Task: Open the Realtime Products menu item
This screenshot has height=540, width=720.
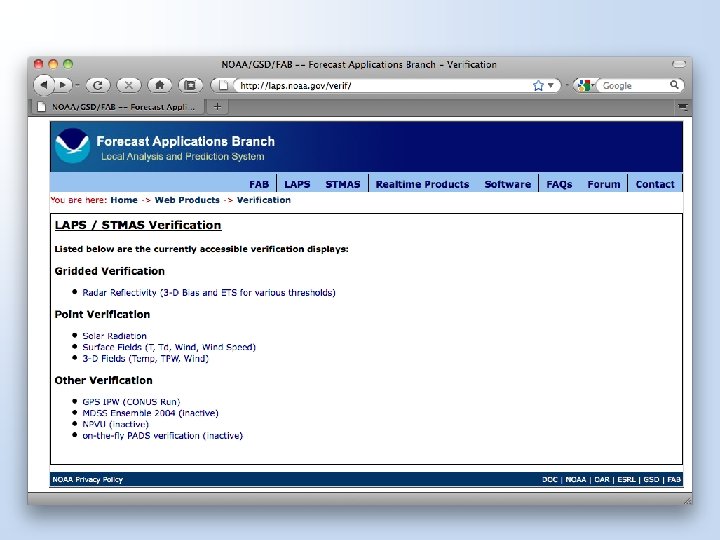Action: click(422, 184)
